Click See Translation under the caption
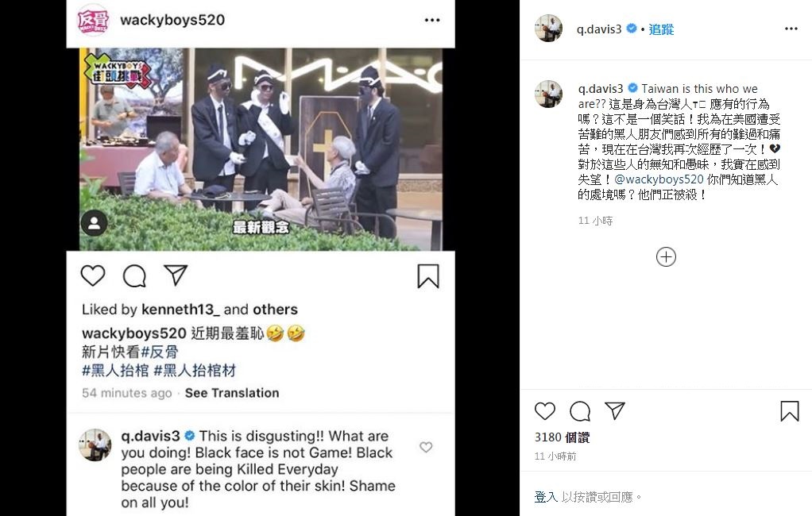The image size is (812, 516). click(232, 393)
